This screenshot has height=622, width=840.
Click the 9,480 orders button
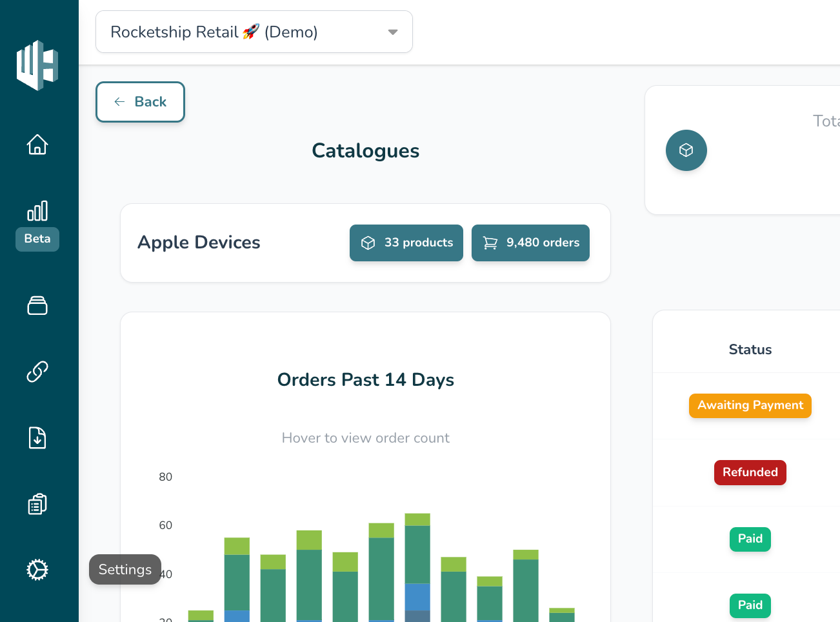[x=530, y=243]
